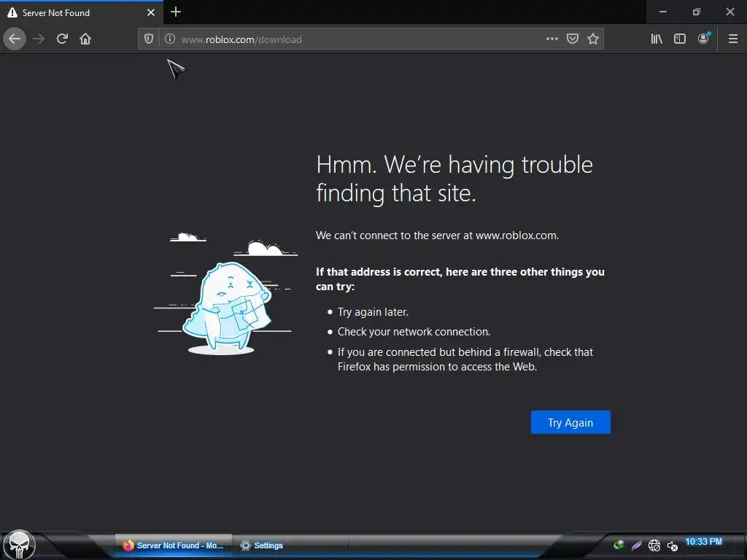
Task: Open the skull Start button
Action: point(19,545)
